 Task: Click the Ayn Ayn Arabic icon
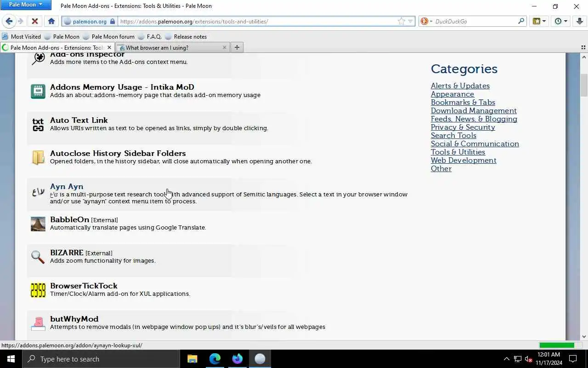(38, 192)
